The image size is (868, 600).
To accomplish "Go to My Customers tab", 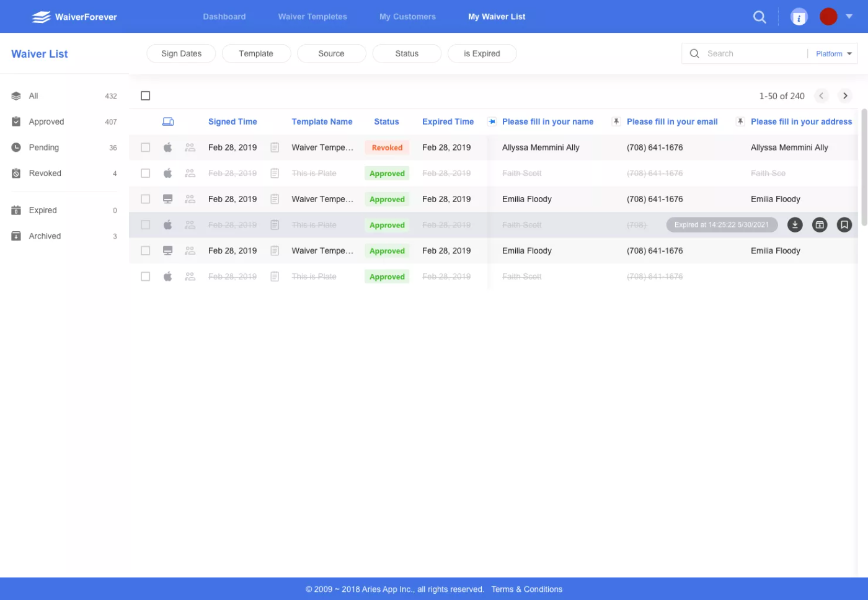I will click(x=407, y=17).
